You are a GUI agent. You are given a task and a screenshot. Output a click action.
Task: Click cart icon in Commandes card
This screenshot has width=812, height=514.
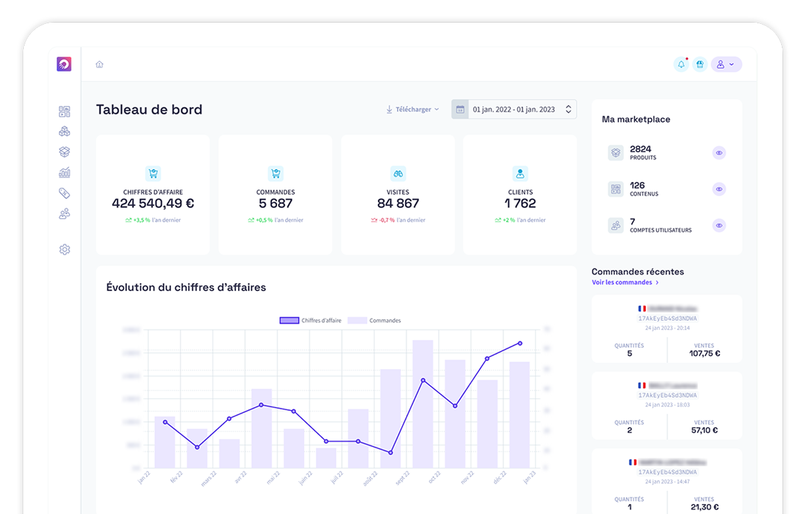coord(276,174)
